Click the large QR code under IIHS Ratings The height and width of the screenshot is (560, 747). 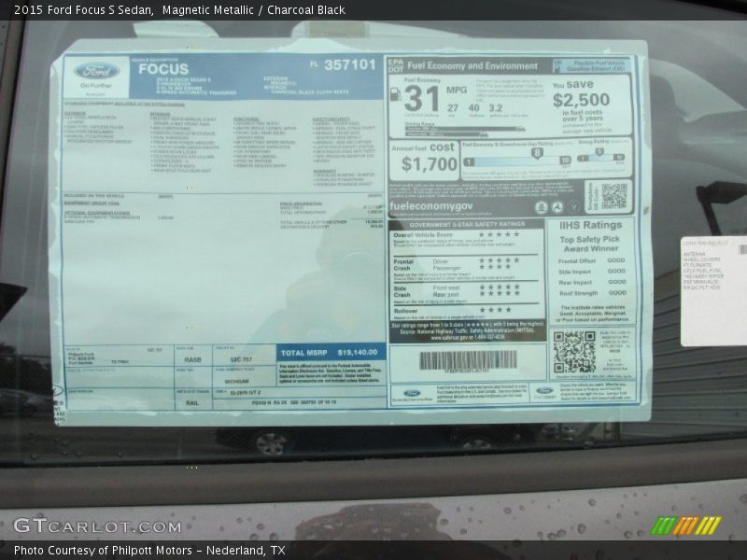[574, 352]
